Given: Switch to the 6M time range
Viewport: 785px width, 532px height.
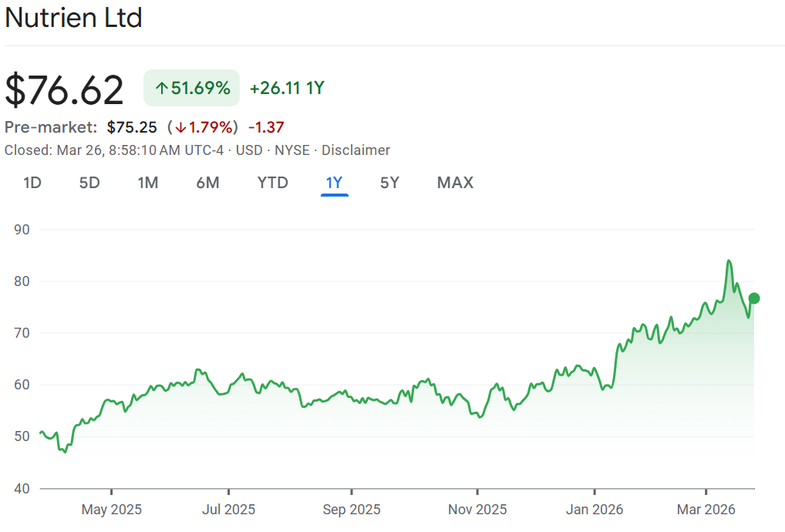Looking at the screenshot, I should pos(207,183).
